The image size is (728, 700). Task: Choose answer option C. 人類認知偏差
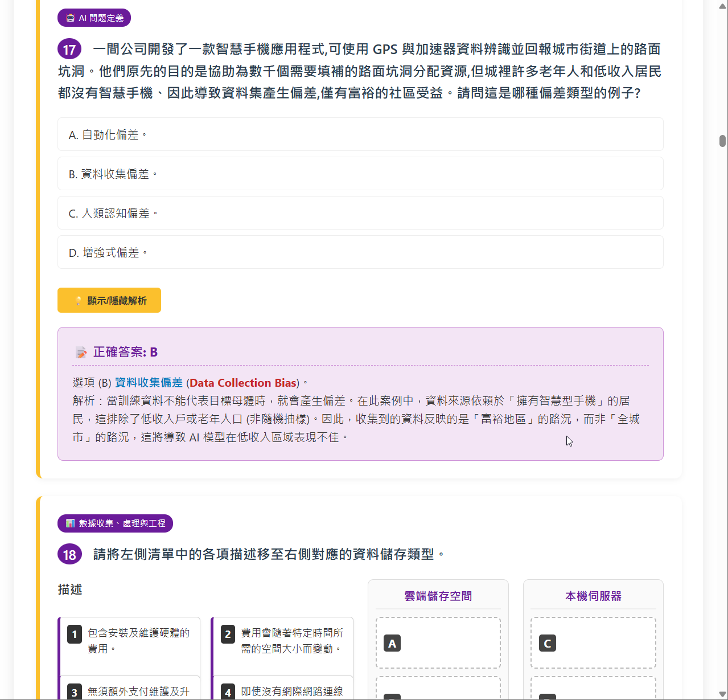[360, 213]
